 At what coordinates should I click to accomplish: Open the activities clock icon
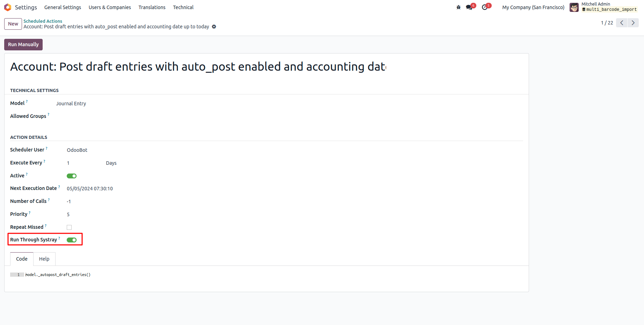tap(485, 7)
